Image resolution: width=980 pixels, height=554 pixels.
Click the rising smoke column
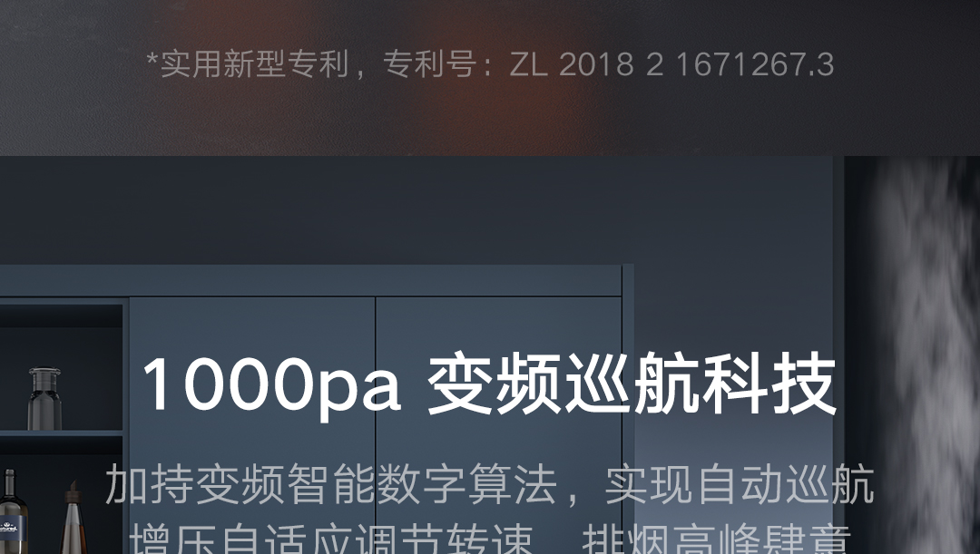(x=925, y=355)
